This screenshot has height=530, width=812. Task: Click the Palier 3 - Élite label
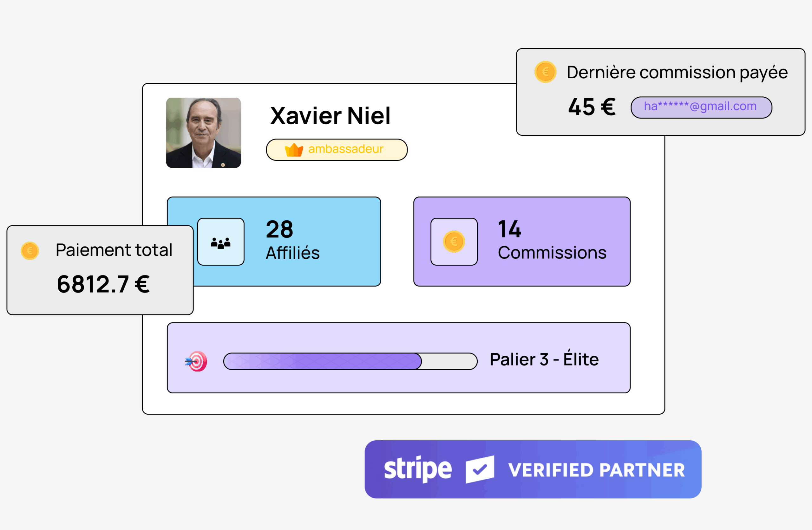coord(544,359)
